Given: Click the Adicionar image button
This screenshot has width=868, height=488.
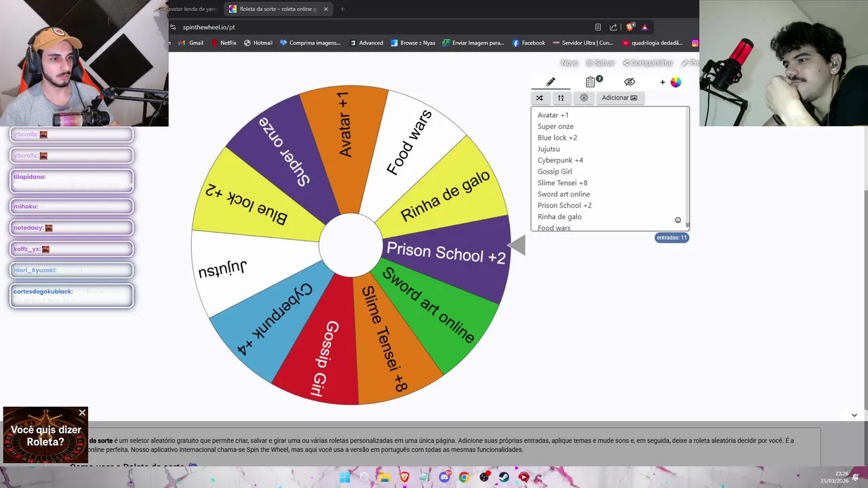Looking at the screenshot, I should coord(619,98).
